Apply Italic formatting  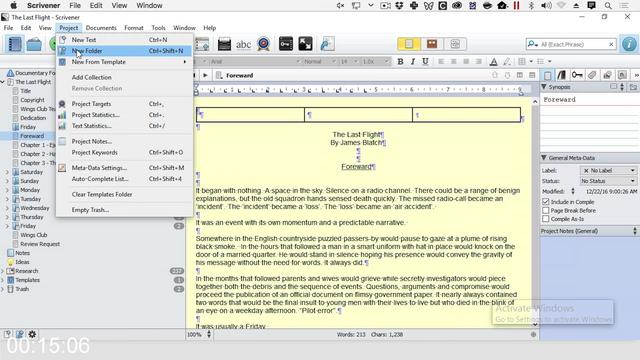click(413, 61)
